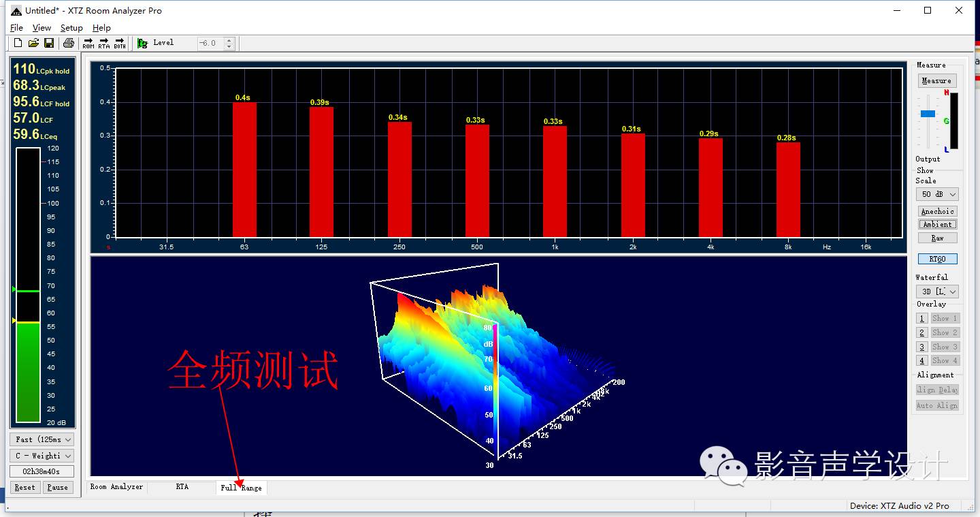Switch to the RTA tab

182,487
